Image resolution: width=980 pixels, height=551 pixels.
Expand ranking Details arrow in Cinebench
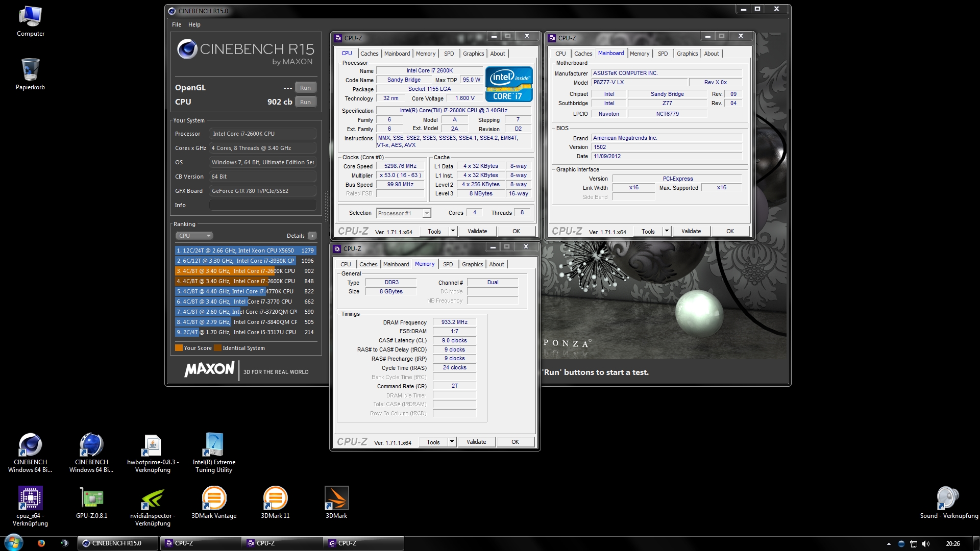coord(312,236)
